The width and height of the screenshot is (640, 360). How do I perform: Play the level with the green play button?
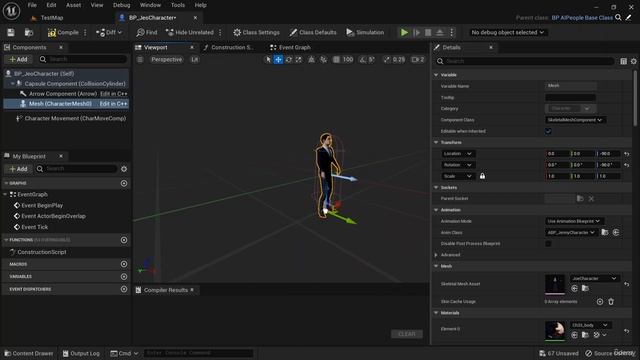[x=404, y=32]
